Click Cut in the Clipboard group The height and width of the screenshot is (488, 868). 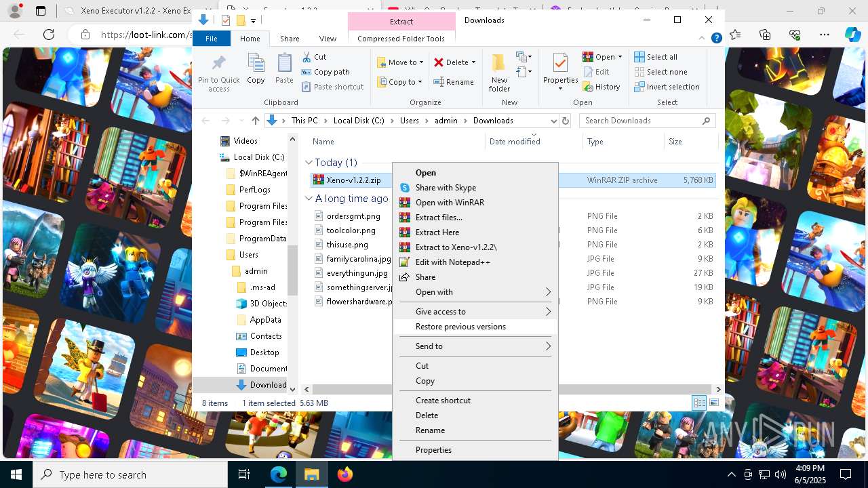pos(314,57)
